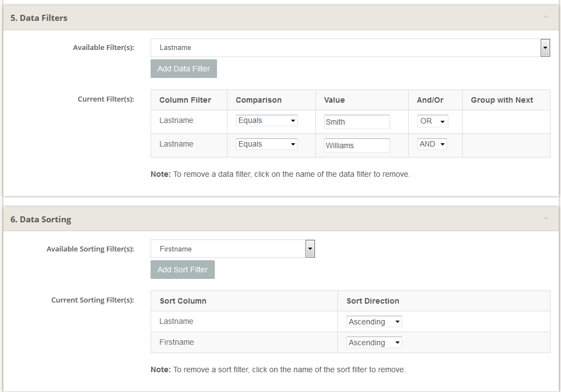Click the Add Sort Filter button

coord(182,270)
